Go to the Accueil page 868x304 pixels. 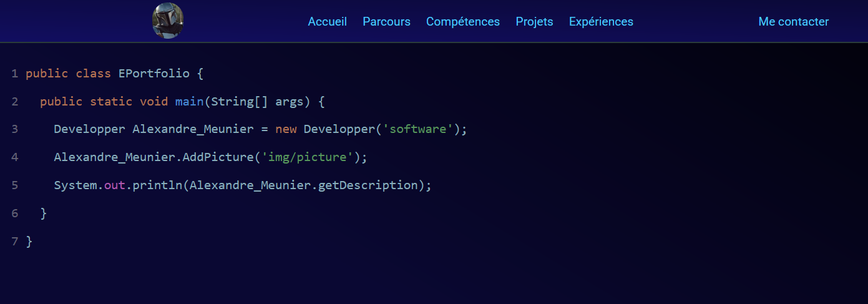click(328, 22)
